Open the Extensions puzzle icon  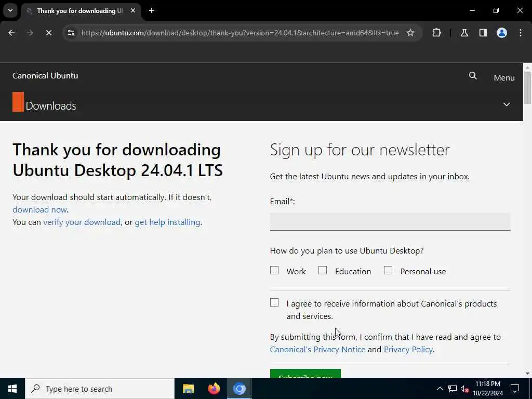(436, 33)
